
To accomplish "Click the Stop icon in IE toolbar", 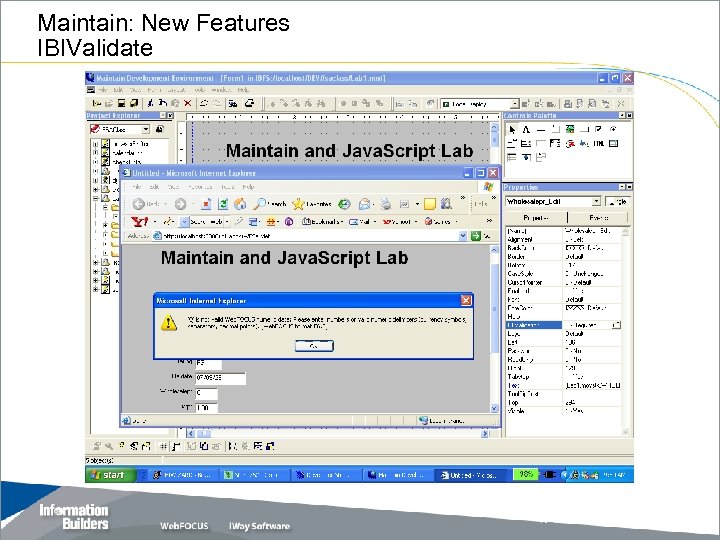I will pos(206,204).
